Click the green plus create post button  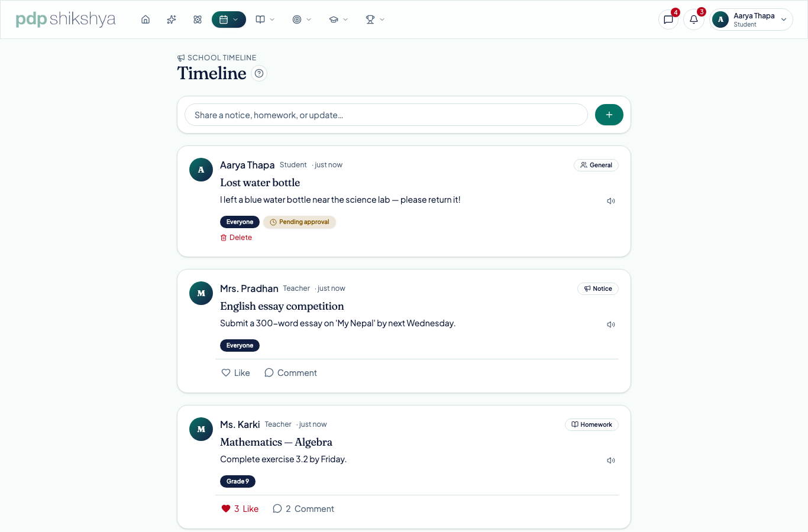tap(609, 115)
